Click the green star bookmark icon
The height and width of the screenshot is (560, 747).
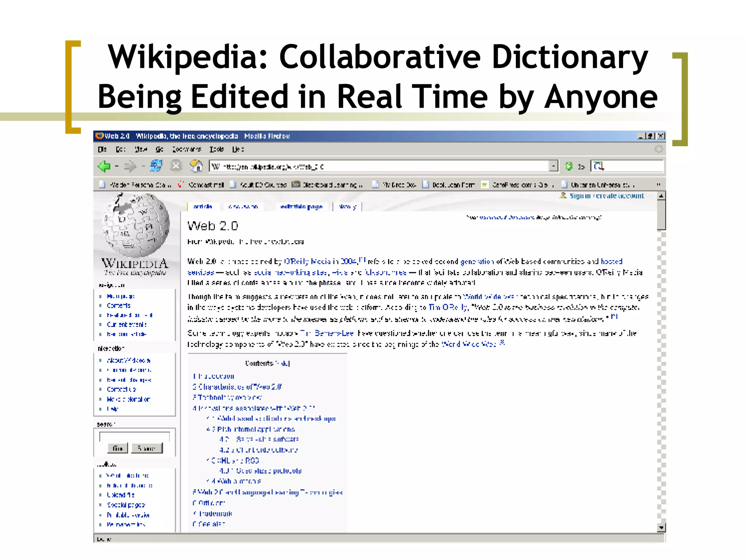[x=484, y=184]
